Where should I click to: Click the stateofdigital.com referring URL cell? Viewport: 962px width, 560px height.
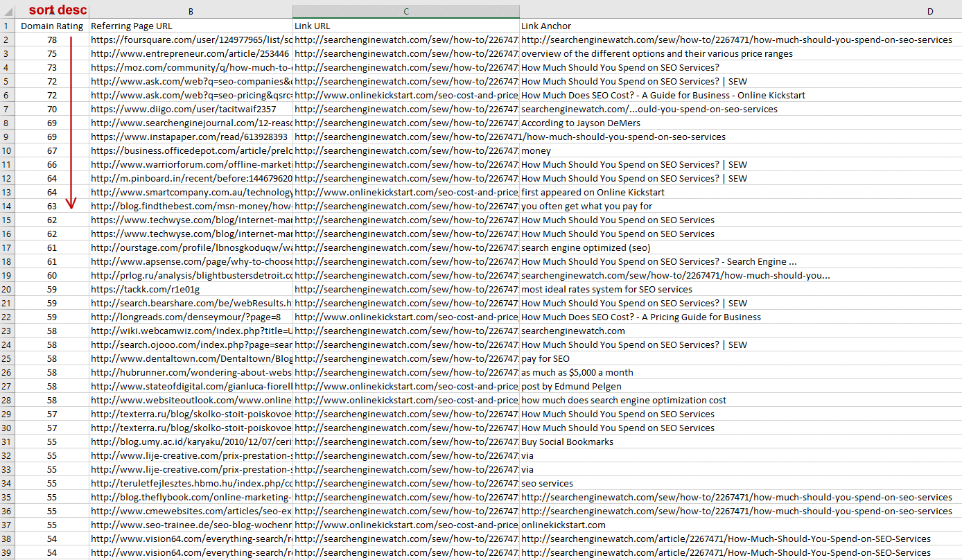click(191, 386)
